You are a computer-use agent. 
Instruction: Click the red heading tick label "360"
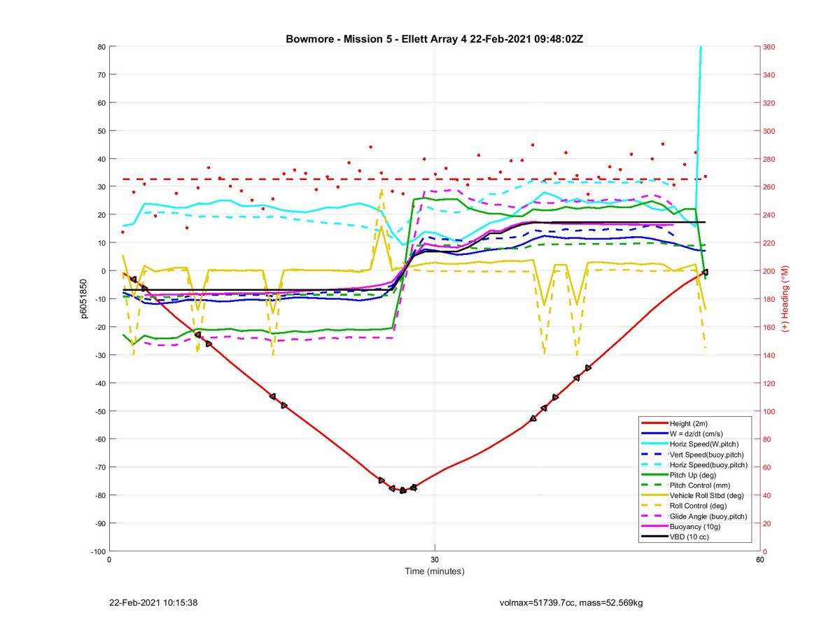click(770, 47)
